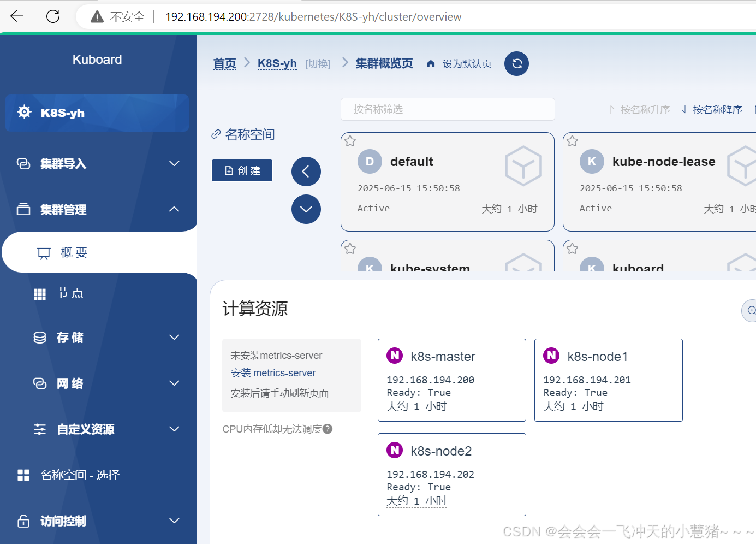Click the [切换] switch cluster link
This screenshot has width=756, height=544.
[318, 64]
